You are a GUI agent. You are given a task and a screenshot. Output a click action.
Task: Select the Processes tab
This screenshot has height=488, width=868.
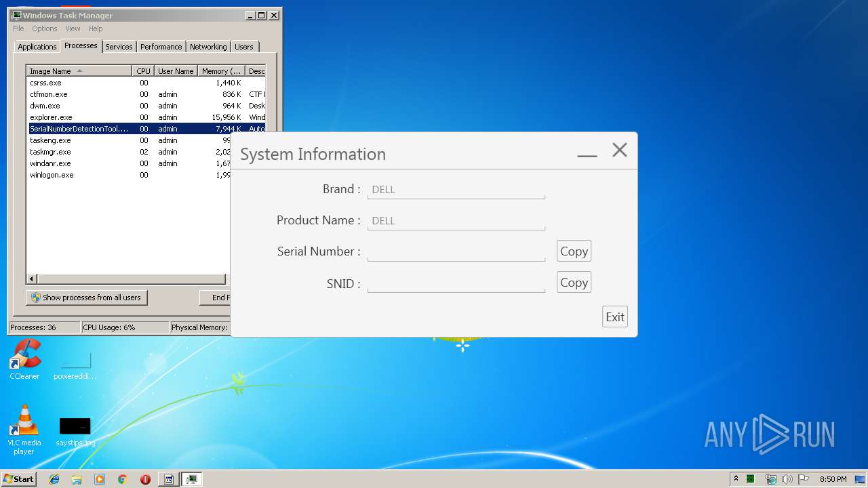[x=81, y=45]
